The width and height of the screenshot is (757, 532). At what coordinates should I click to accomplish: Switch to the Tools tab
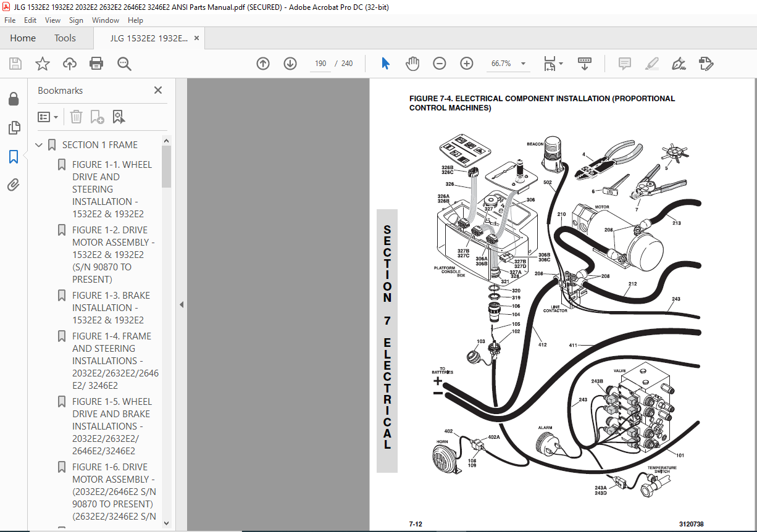tap(65, 38)
